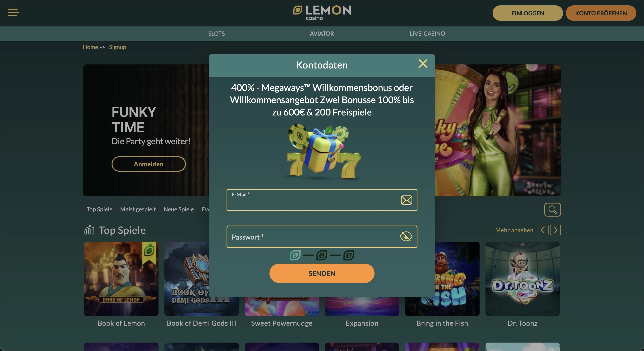The image size is (644, 351).
Task: Select step 1 leaf indicator
Action: [x=295, y=255]
